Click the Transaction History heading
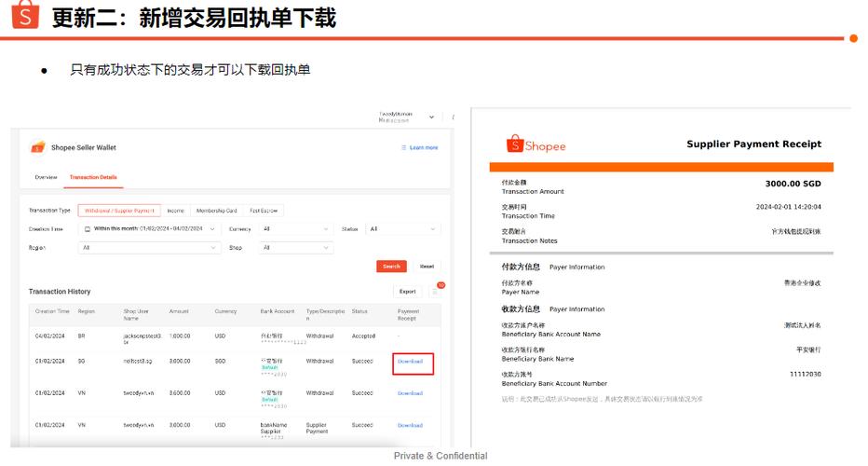 point(60,292)
